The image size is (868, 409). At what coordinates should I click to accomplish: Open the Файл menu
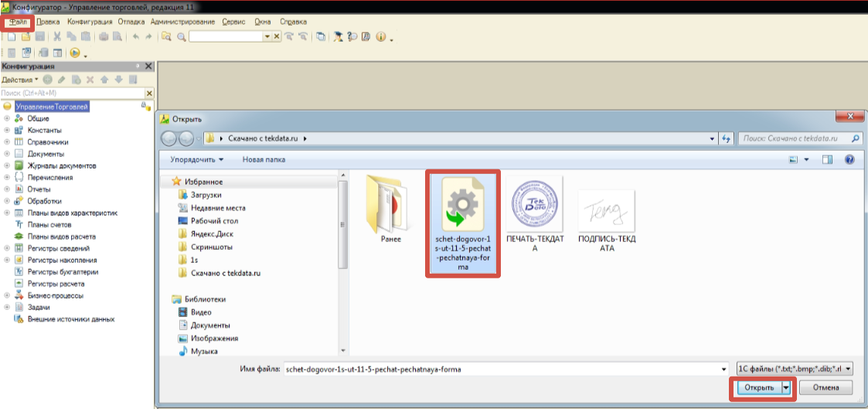(19, 22)
